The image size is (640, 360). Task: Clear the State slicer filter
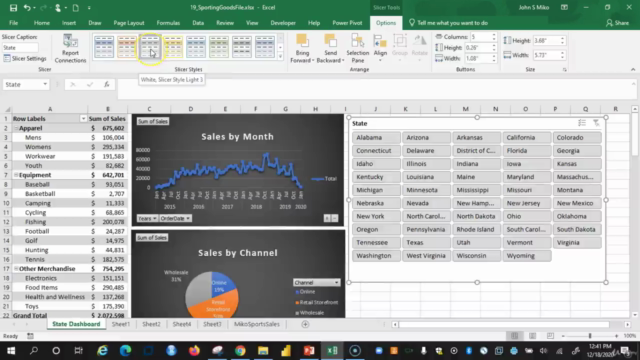click(596, 123)
